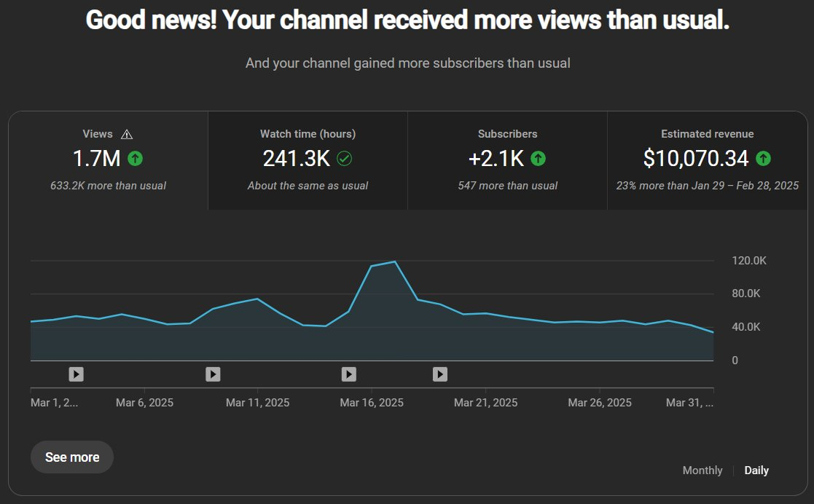814x504 pixels.
Task: Open the video marker under Mar 19
Action: (440, 374)
